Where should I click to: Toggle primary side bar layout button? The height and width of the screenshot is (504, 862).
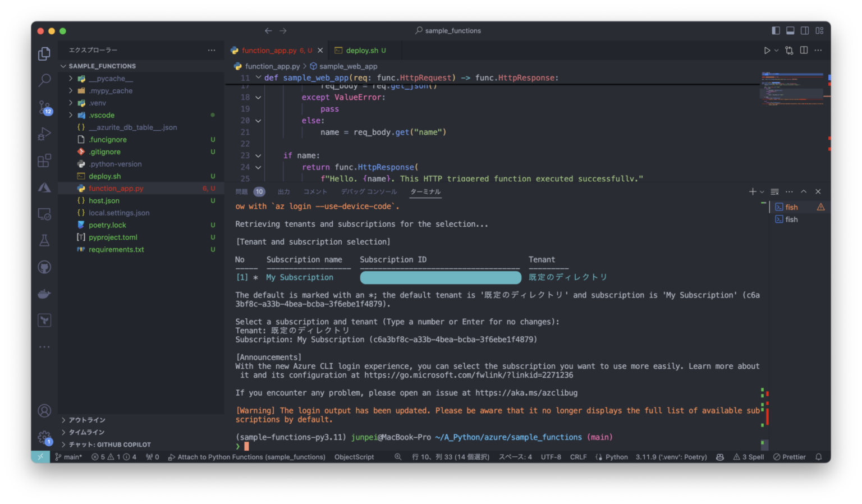coord(776,30)
